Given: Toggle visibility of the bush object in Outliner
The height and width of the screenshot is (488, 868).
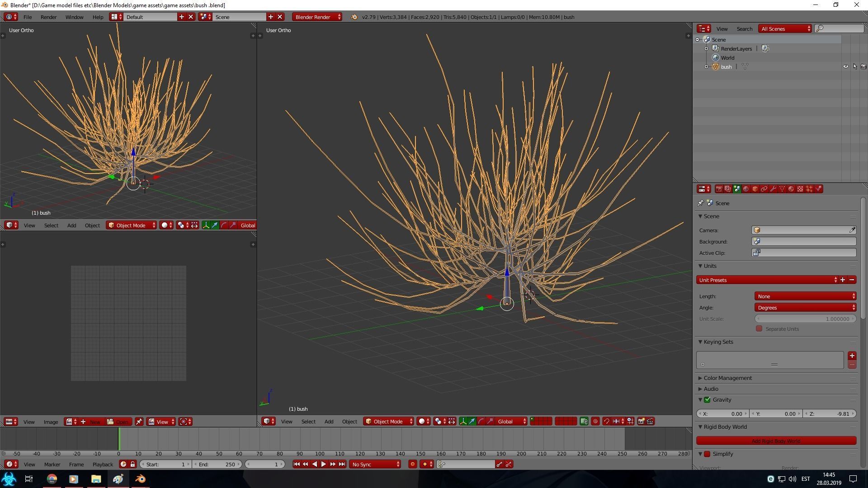Looking at the screenshot, I should pyautogui.click(x=845, y=66).
